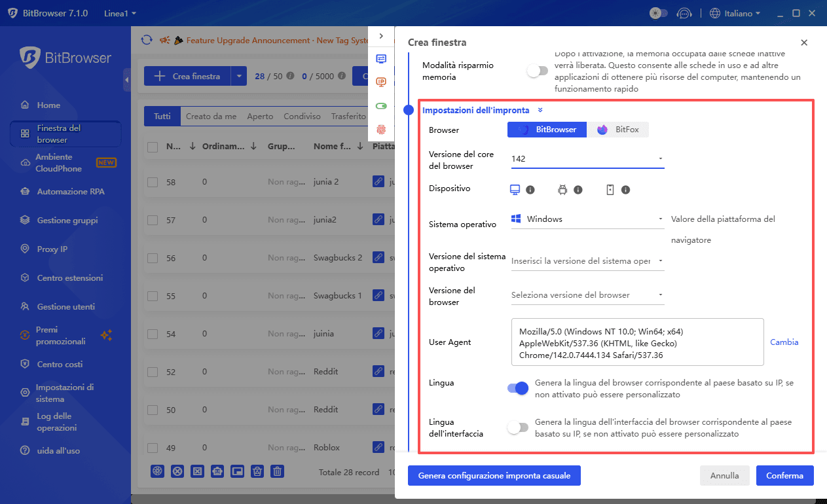Viewport: 827px width, 504px height.
Task: Check the select-all checkbox in table header
Action: pos(153,147)
